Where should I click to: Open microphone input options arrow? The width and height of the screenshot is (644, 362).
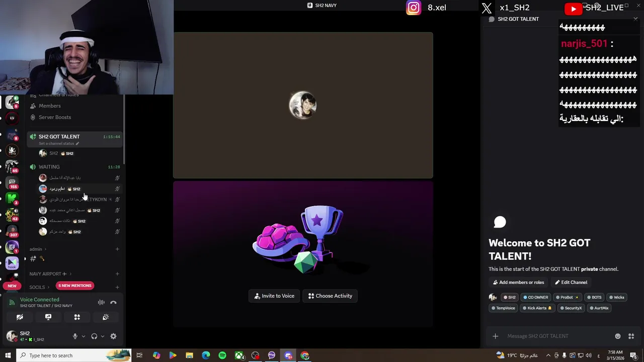click(x=84, y=336)
